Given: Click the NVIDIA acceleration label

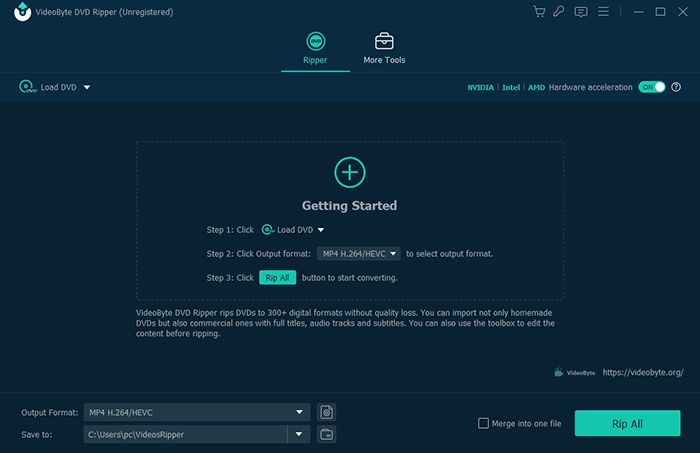Looking at the screenshot, I should 480,87.
